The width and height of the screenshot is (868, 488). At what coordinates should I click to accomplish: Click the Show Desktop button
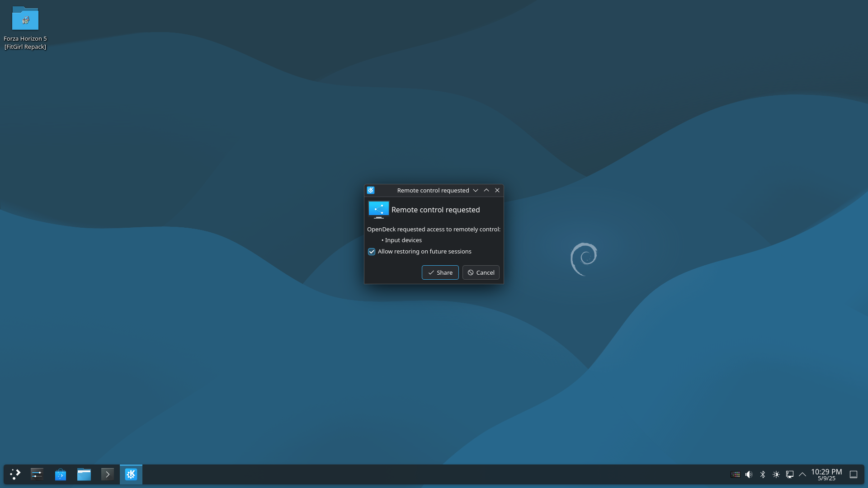[853, 474]
